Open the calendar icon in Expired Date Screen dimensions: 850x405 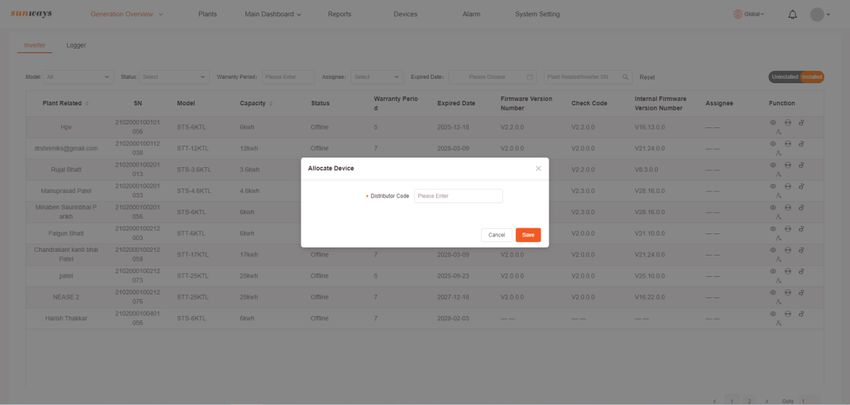click(530, 77)
